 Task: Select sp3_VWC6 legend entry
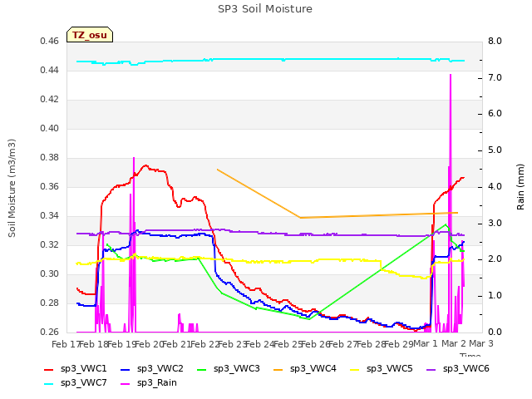point(457,369)
